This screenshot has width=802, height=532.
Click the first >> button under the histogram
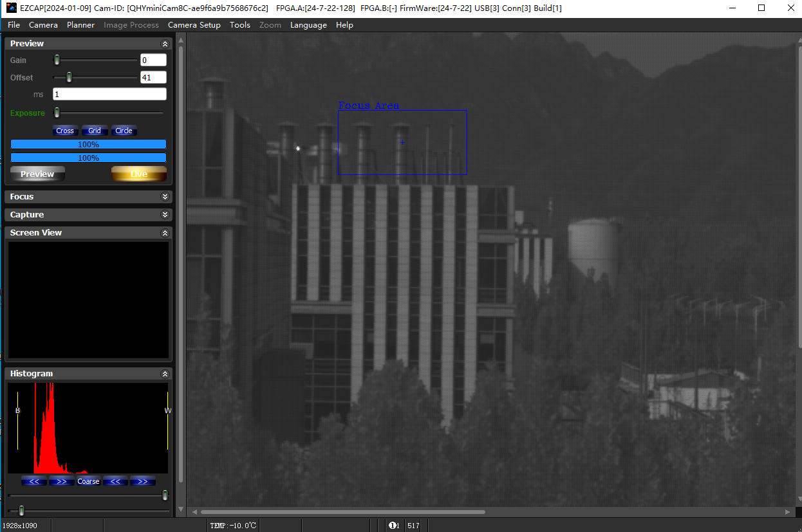click(x=61, y=481)
